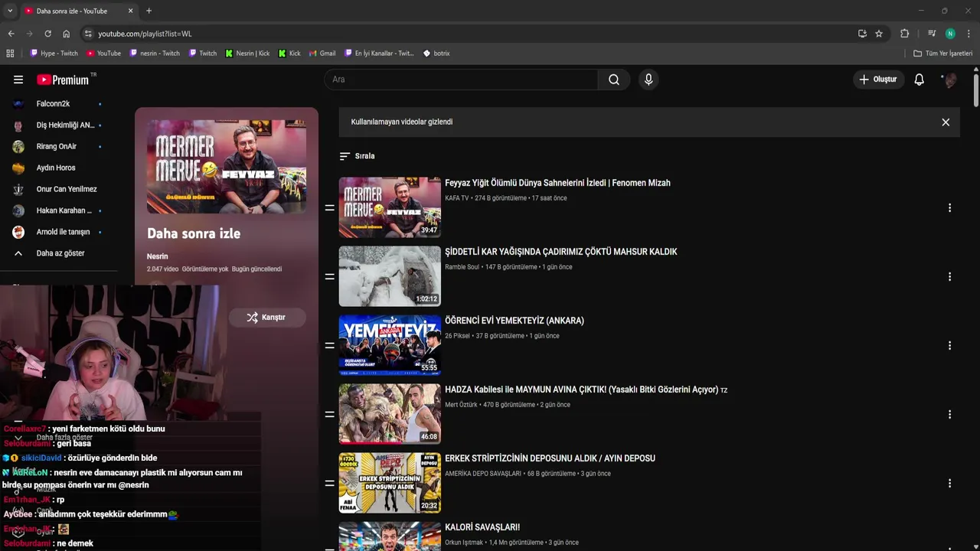Click the Oluştur create button
Screen dimensions: 980x551
point(879,80)
